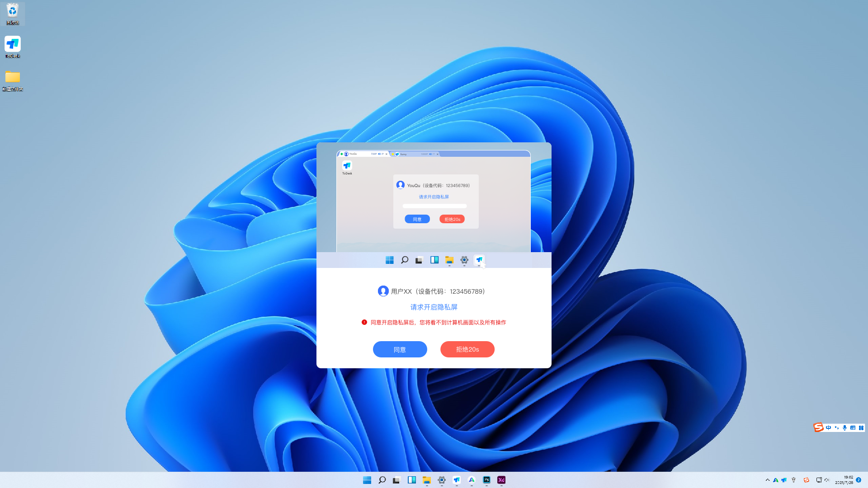Viewport: 868px width, 488px height.
Task: Click the 同意 button to approve privacy screen
Action: 400,349
